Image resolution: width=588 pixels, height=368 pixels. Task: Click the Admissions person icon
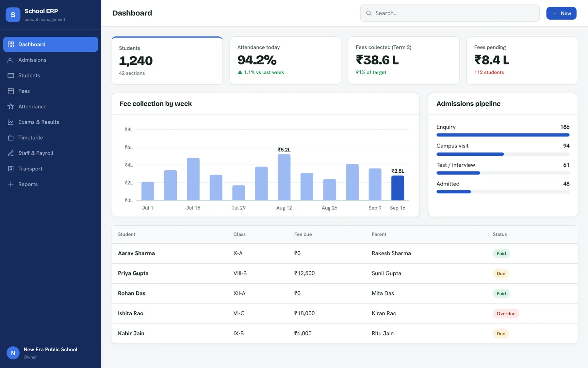(x=11, y=60)
